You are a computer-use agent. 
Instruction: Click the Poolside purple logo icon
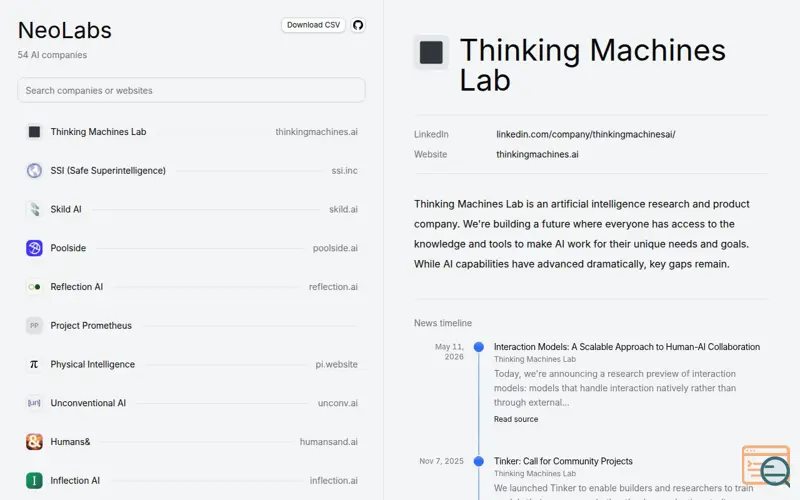point(34,248)
